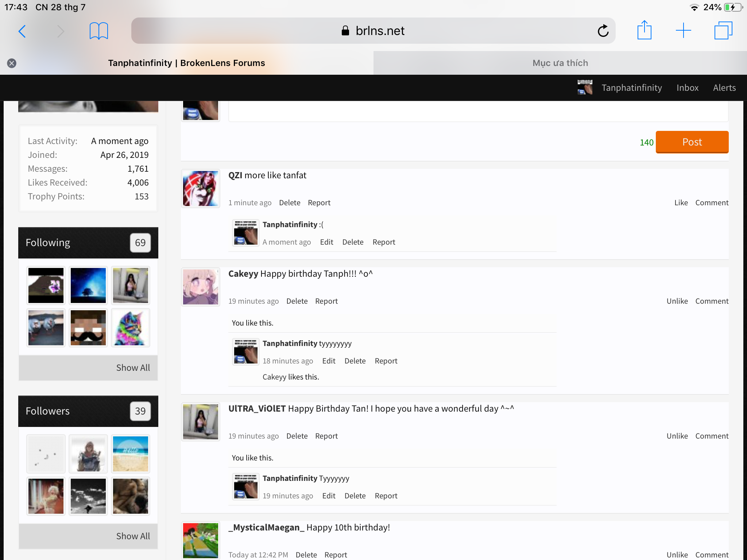747x560 pixels.
Task: Delete QZI's profile post
Action: pos(290,203)
